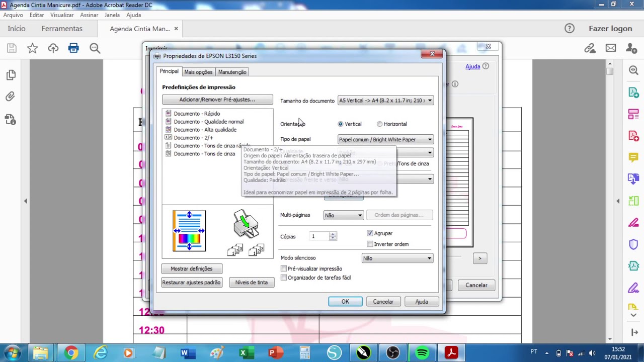Click the Print toolbar icon in Acrobat
The height and width of the screenshot is (362, 644).
point(73,48)
